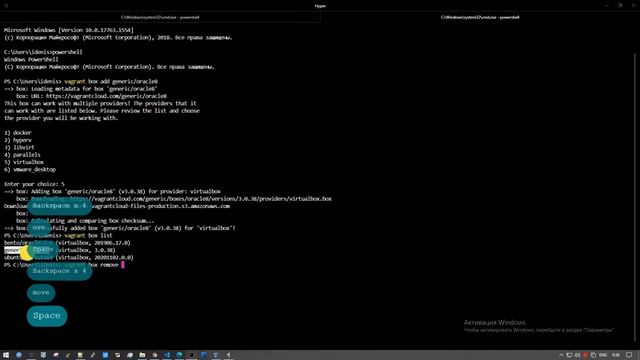The image size is (640, 360).
Task: Open the taskbar clock
Action: tap(616, 355)
